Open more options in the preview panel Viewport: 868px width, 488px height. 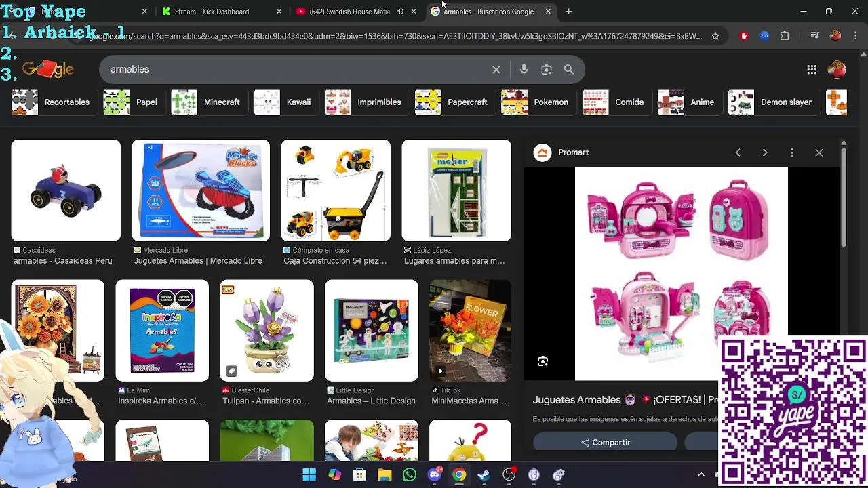pyautogui.click(x=792, y=152)
